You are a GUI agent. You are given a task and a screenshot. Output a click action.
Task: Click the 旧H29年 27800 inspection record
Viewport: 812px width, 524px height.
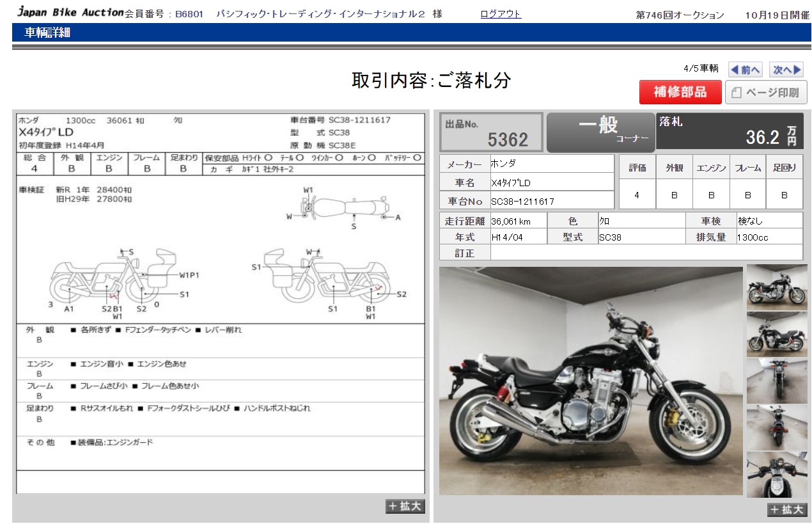pyautogui.click(x=94, y=199)
